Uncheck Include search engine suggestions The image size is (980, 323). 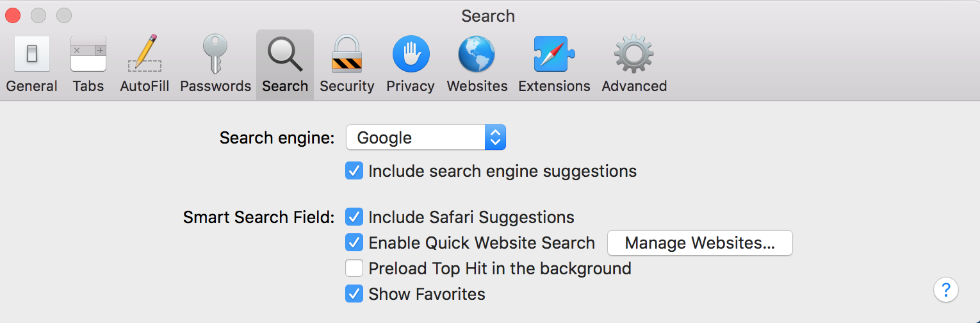[x=354, y=171]
